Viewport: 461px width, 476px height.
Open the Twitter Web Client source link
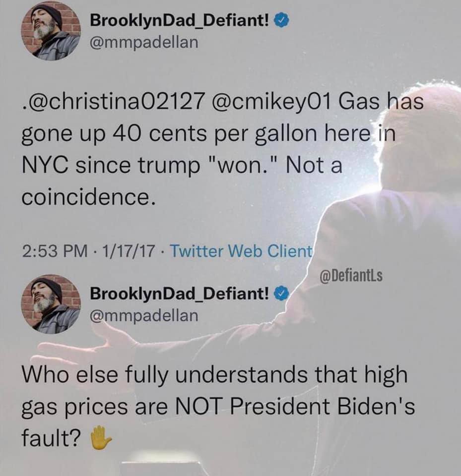(241, 251)
